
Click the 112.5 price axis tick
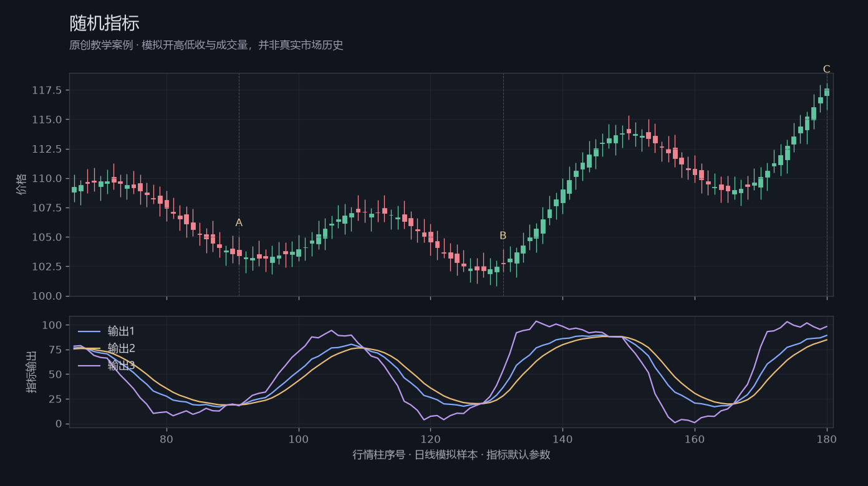pyautogui.click(x=47, y=149)
